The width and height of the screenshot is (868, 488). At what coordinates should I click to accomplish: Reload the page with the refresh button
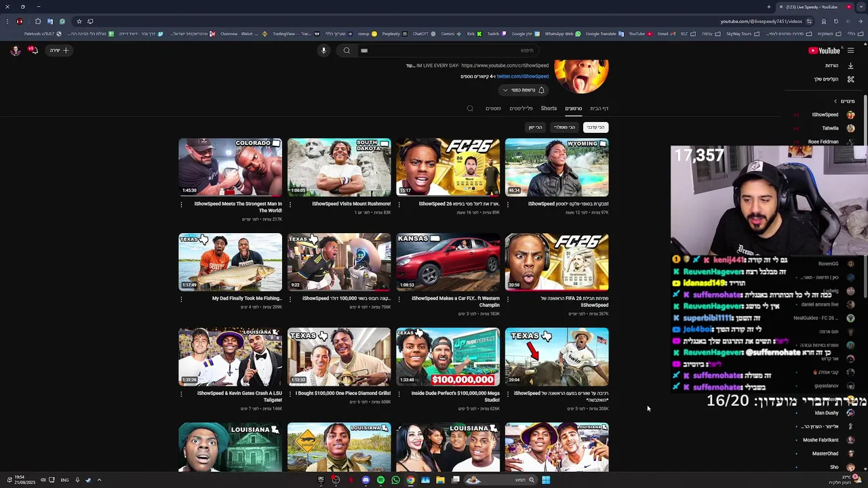tap(836, 21)
